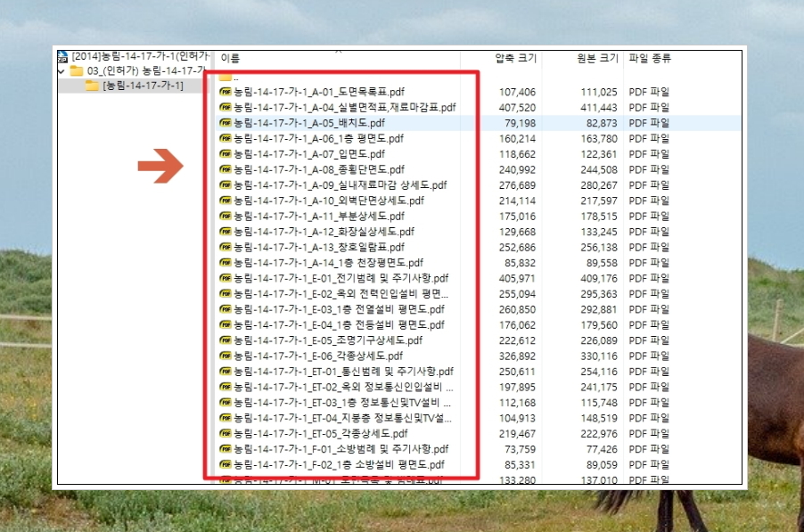The height and width of the screenshot is (532, 804).
Task: Click PDF icon of E-05_조명기구상세도.pdf
Action: [x=226, y=340]
